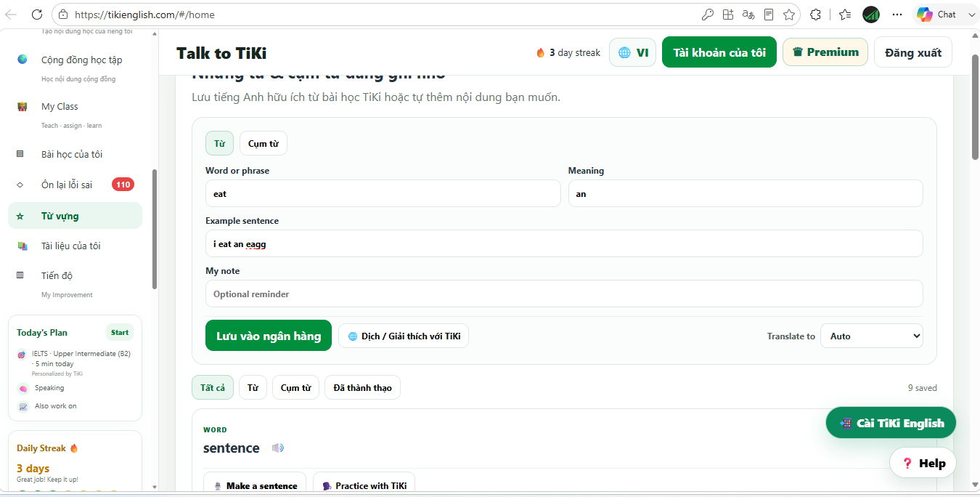Select Từ vựng in sidebar
Image resolution: width=980 pixels, height=497 pixels.
75,216
